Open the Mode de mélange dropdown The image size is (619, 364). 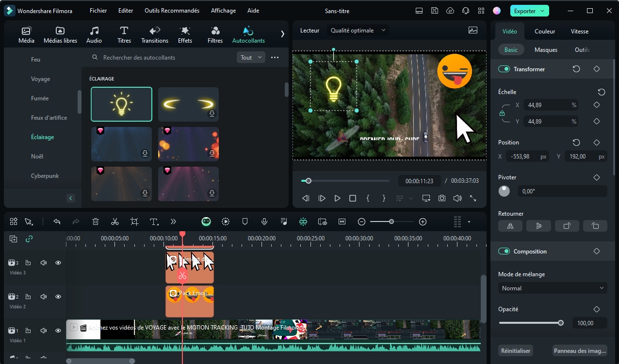553,288
